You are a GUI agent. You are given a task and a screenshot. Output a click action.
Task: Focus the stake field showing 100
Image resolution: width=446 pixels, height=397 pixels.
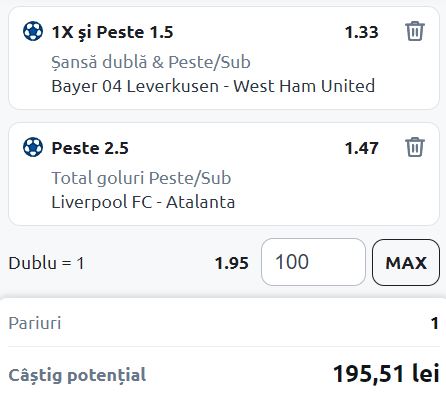point(313,262)
